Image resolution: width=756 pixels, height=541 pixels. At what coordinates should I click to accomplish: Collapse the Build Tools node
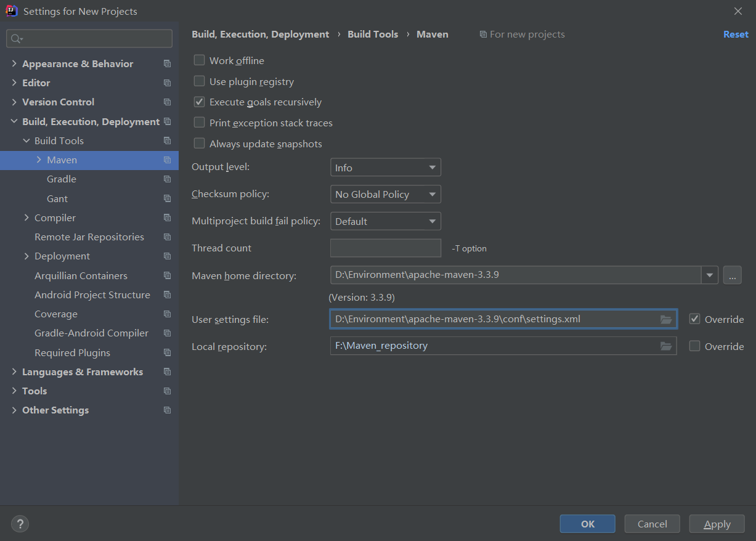coord(26,140)
